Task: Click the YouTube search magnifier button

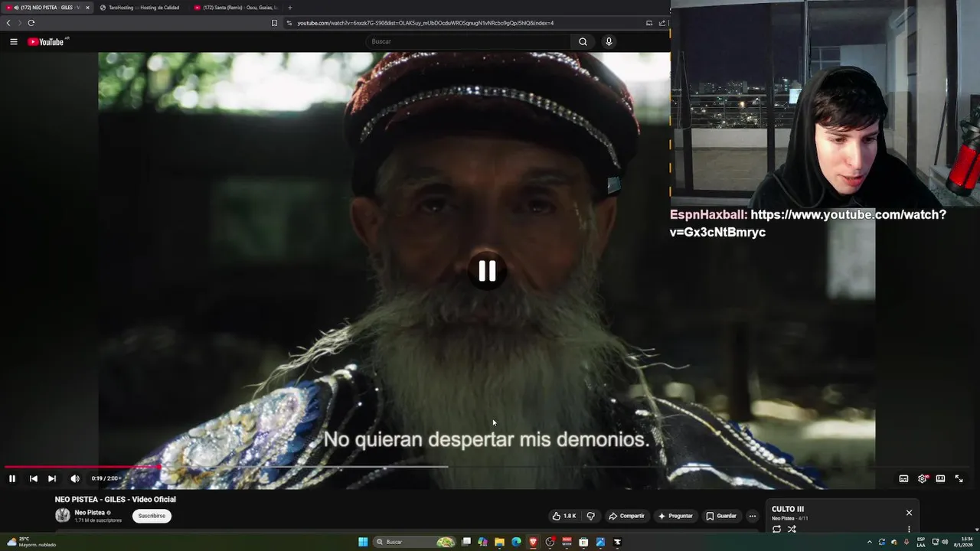Action: tap(583, 41)
